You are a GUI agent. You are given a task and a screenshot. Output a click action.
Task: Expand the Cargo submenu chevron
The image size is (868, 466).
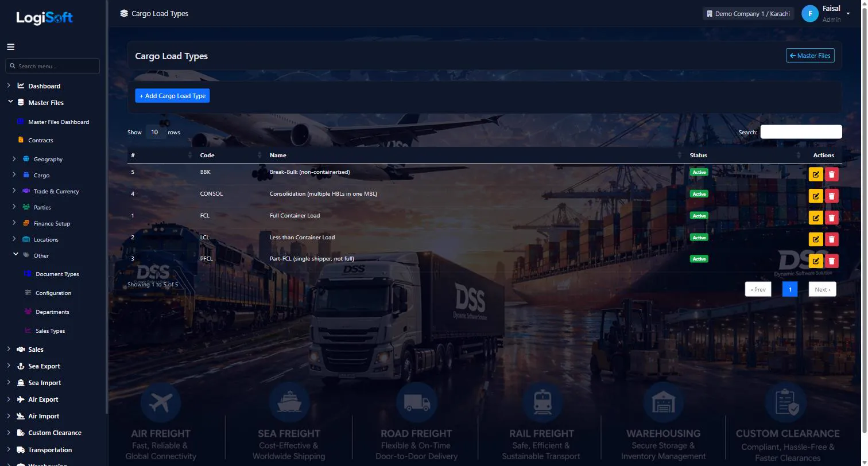[14, 174]
